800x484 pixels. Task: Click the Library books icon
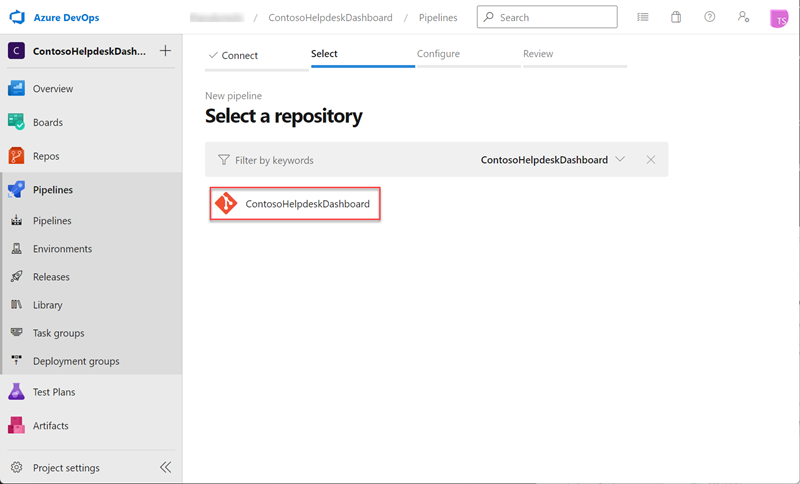(17, 304)
